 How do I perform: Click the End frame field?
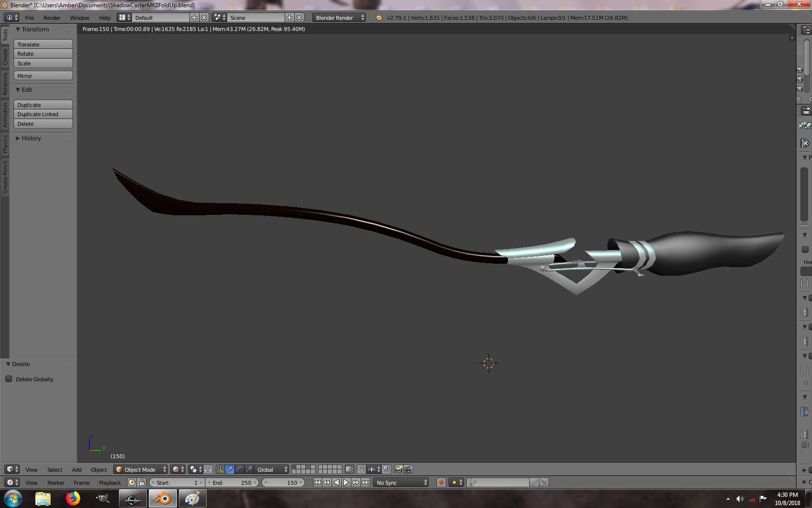[x=232, y=482]
